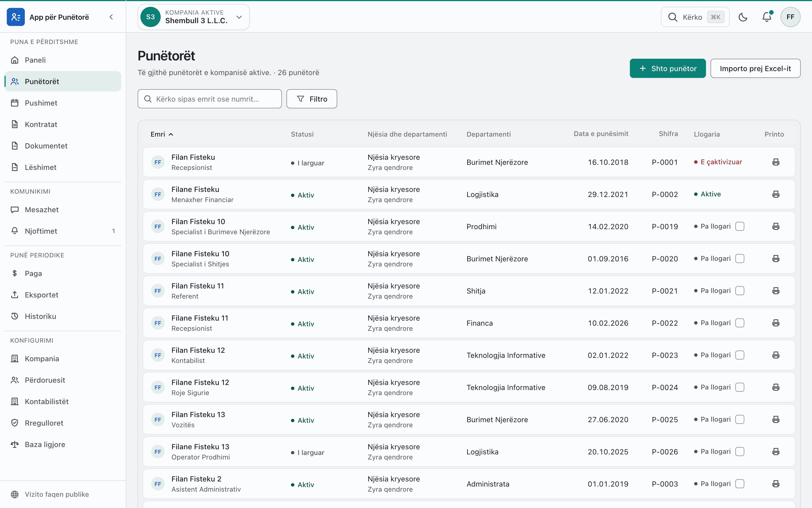
Task: Click the globe icon for Vizito faqen publike
Action: pos(15,494)
